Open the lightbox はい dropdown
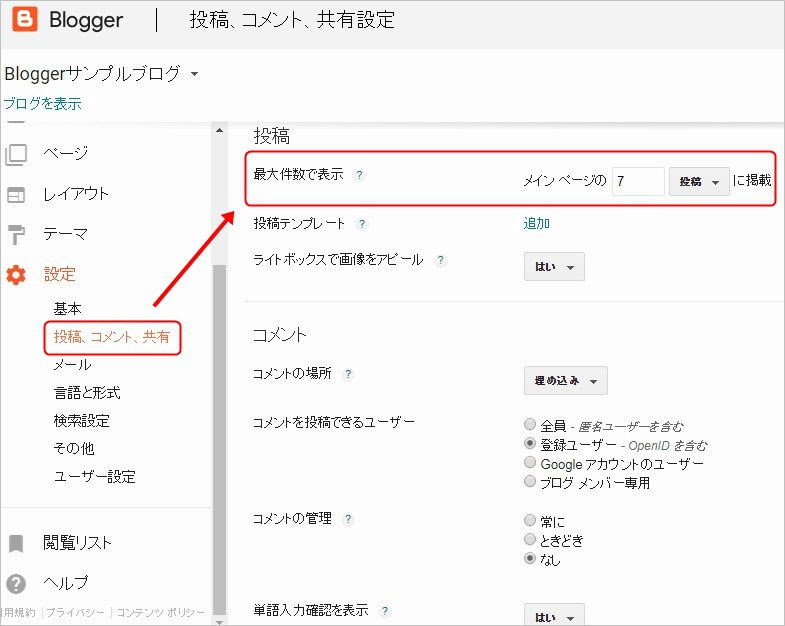Viewport: 785px width, 626px height. click(554, 266)
